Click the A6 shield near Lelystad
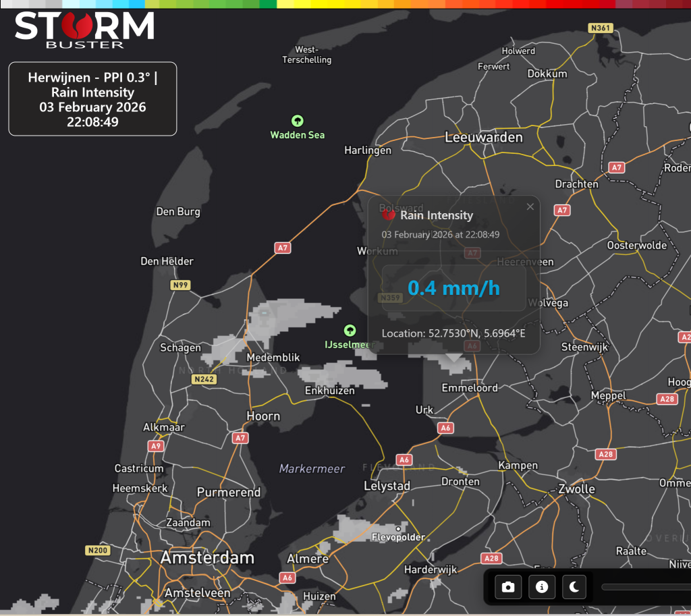The image size is (691, 616). pos(404,460)
